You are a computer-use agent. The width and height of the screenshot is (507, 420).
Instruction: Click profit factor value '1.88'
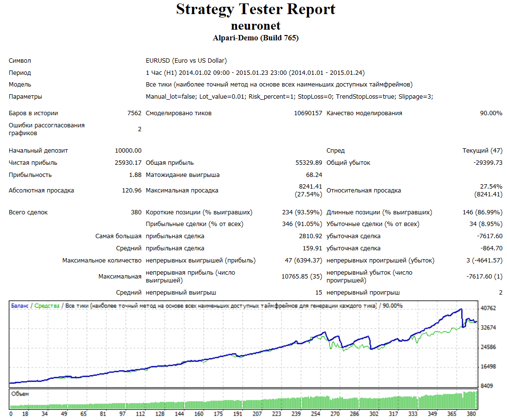[135, 175]
